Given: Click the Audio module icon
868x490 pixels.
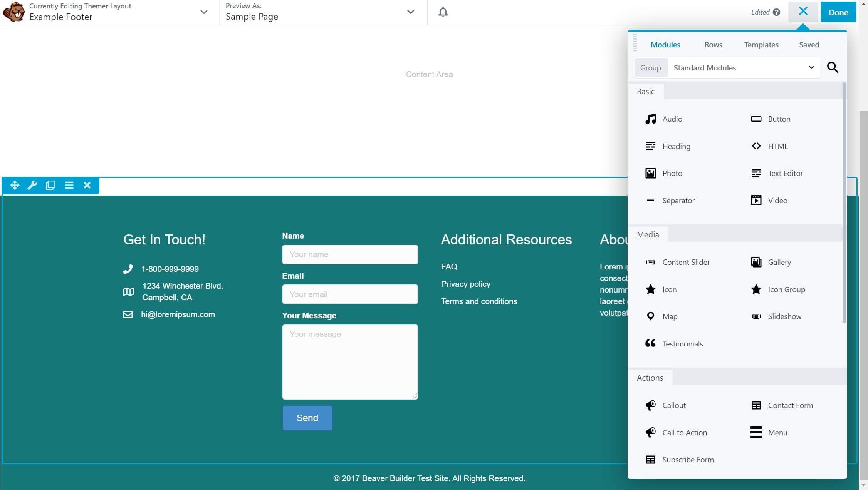Looking at the screenshot, I should pos(650,119).
